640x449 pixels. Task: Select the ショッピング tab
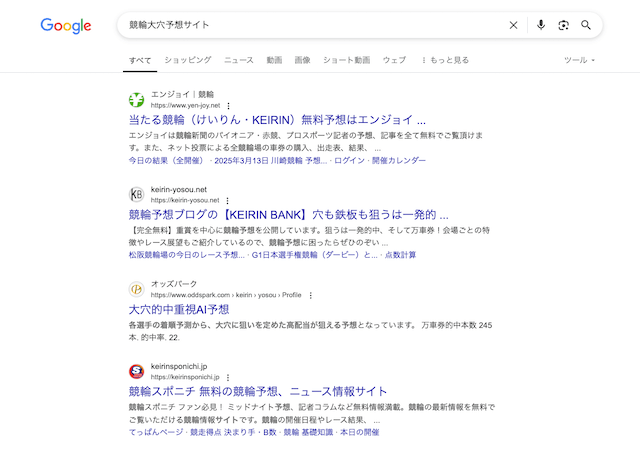pyautogui.click(x=188, y=60)
